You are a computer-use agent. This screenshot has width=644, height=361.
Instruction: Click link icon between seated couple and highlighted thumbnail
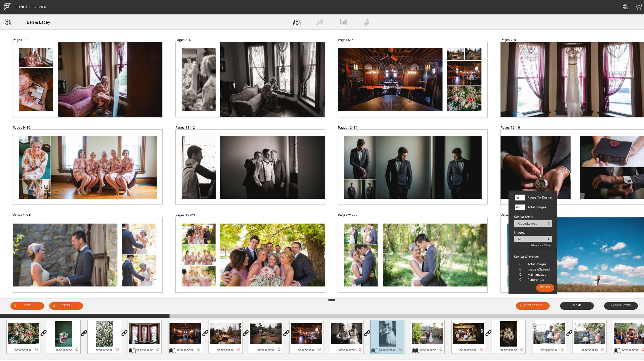click(x=367, y=333)
